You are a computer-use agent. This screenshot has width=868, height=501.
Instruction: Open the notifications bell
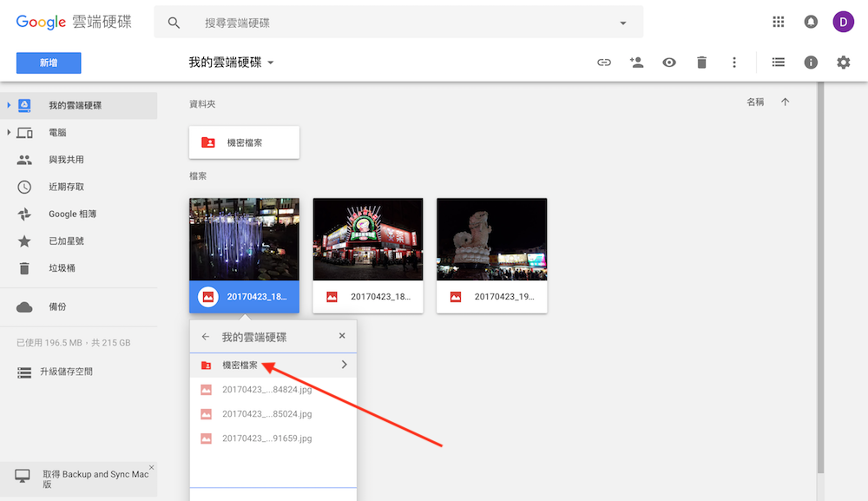[811, 22]
